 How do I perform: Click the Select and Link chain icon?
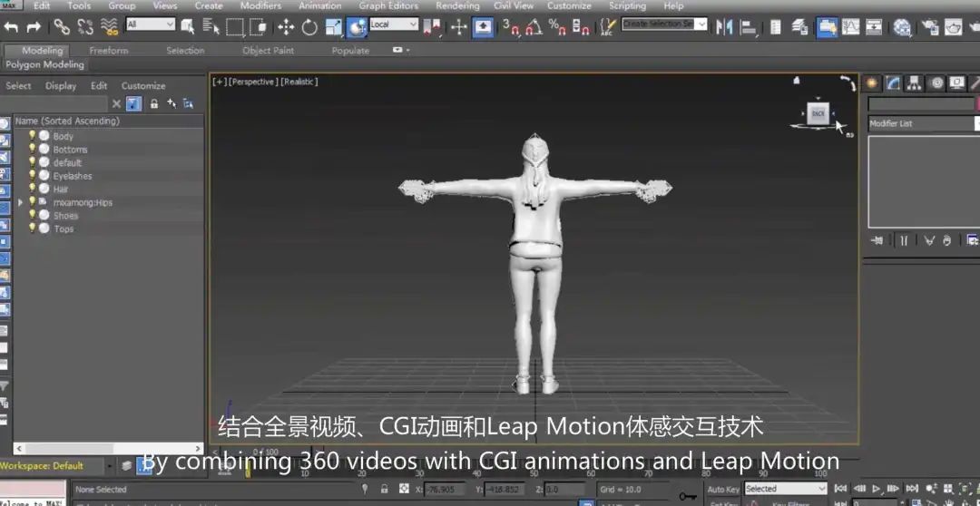point(62,27)
